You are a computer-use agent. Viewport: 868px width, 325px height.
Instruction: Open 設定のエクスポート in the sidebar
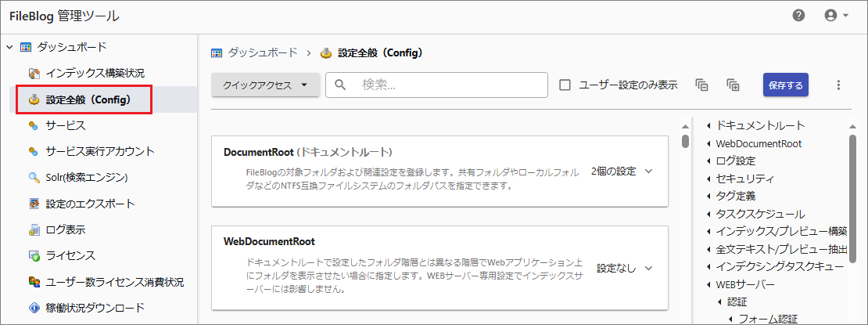[90, 204]
